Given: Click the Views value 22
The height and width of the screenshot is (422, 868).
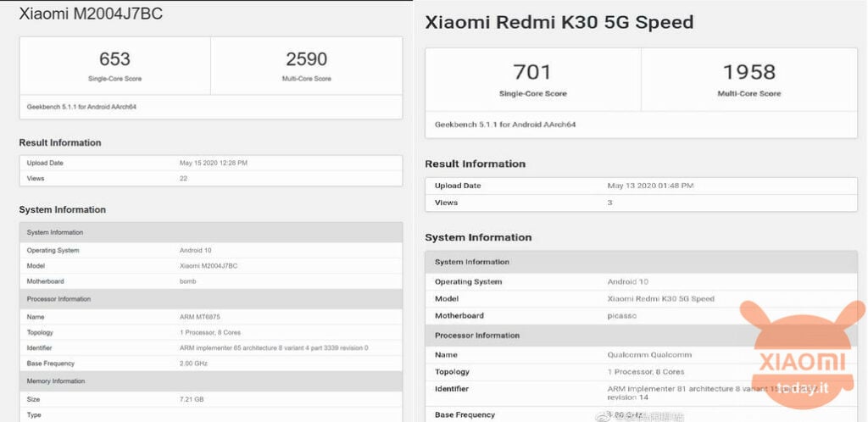Looking at the screenshot, I should pos(183,179).
